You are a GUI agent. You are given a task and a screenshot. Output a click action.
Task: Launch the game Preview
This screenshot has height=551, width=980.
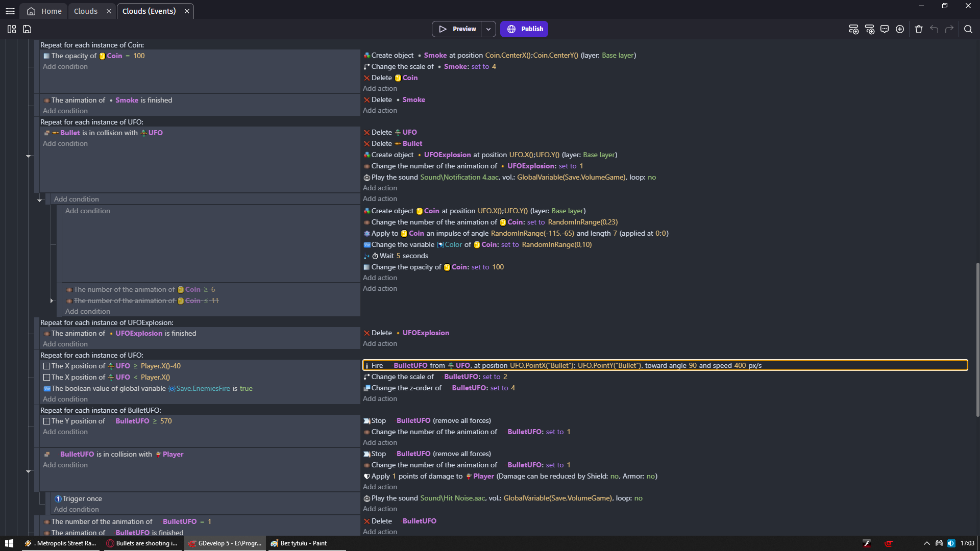point(457,29)
